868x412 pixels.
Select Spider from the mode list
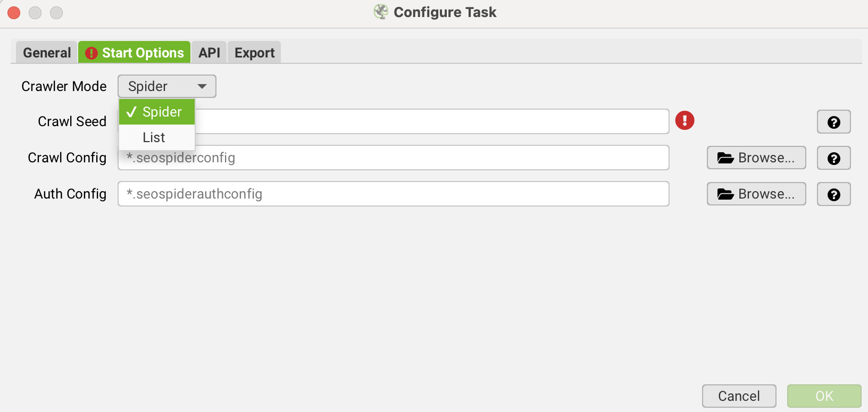coord(157,112)
